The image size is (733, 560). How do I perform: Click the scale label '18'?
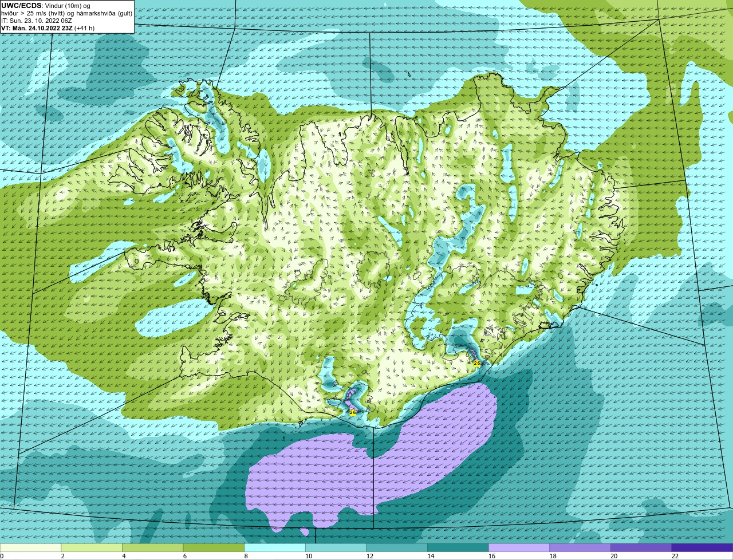click(553, 556)
